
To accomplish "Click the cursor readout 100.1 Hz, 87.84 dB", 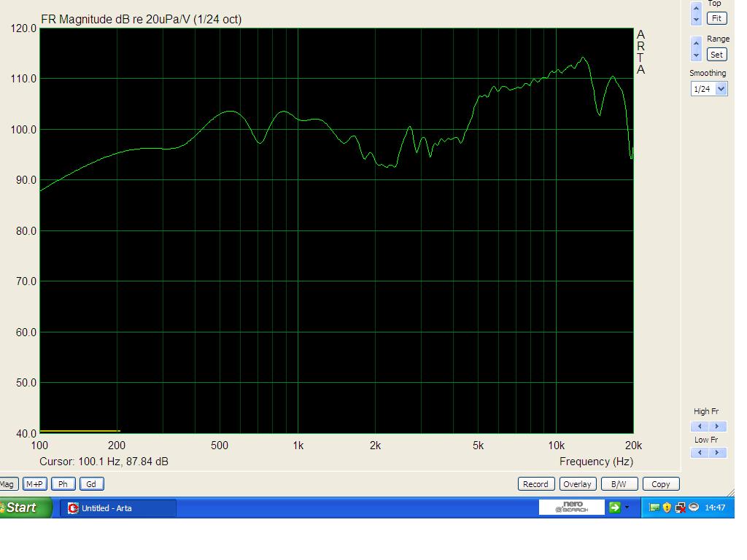I will 104,462.
